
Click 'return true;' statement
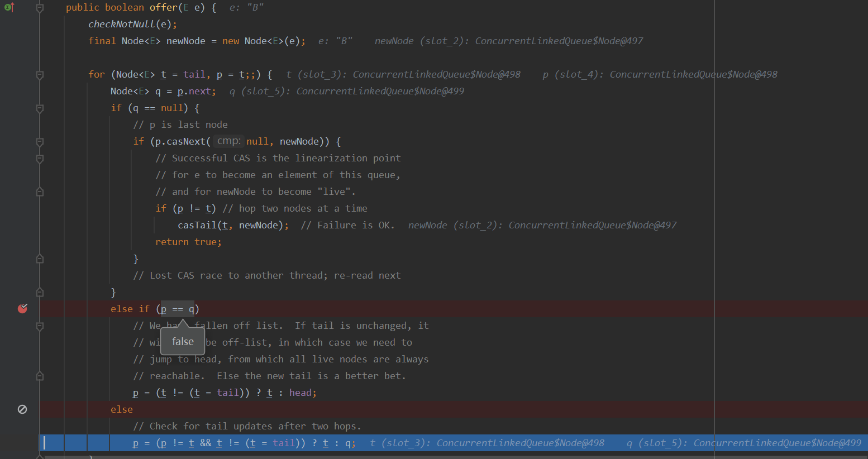click(189, 242)
